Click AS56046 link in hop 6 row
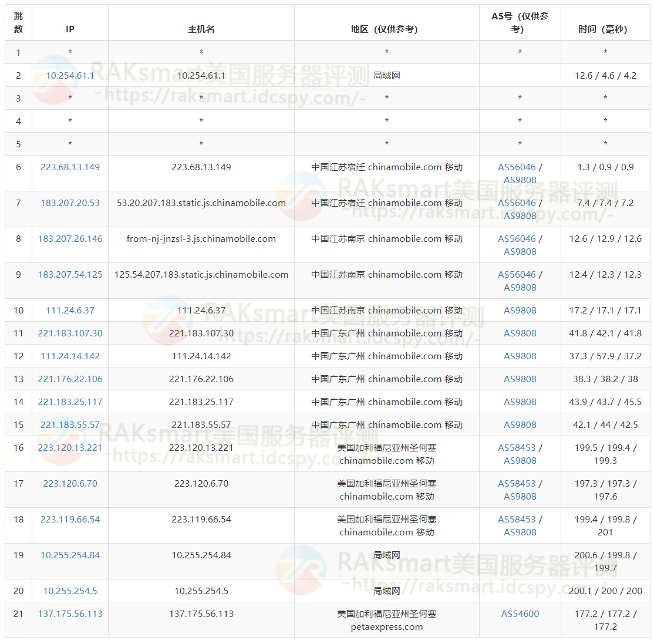 (517, 167)
